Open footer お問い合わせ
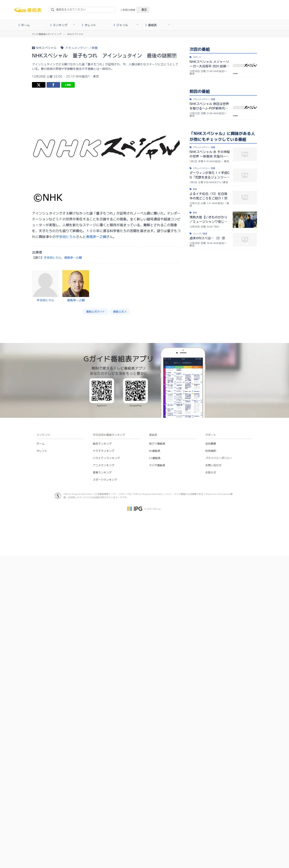This screenshot has height=868, width=289. [213, 465]
